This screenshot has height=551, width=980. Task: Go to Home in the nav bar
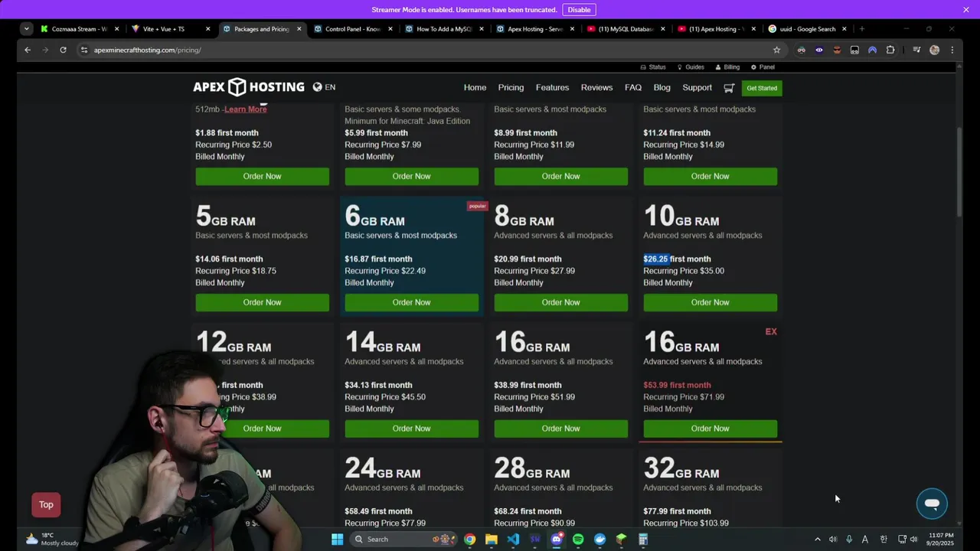pyautogui.click(x=475, y=87)
